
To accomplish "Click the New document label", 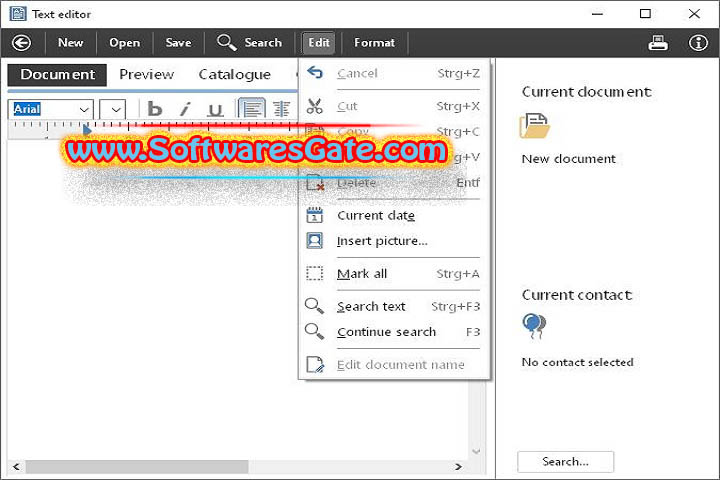I will [568, 159].
